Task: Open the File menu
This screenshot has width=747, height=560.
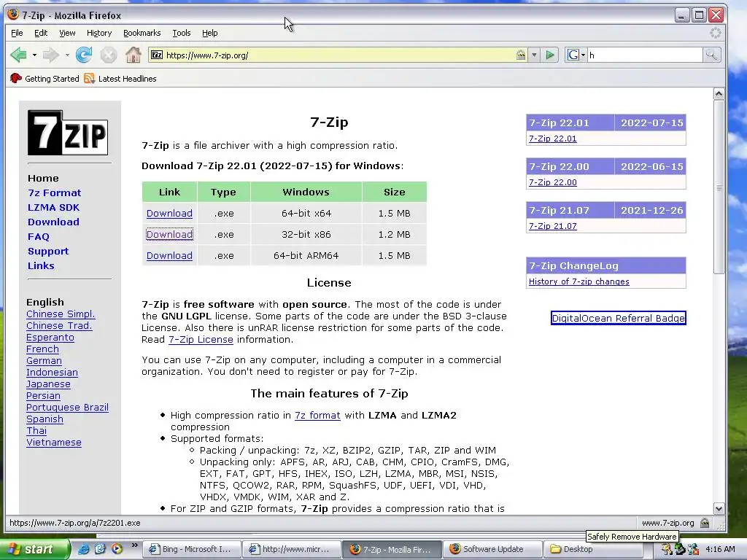Action: tap(17, 33)
